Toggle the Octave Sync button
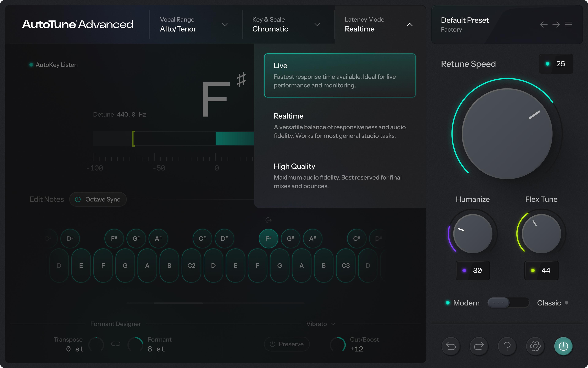This screenshot has width=588, height=368. [98, 199]
